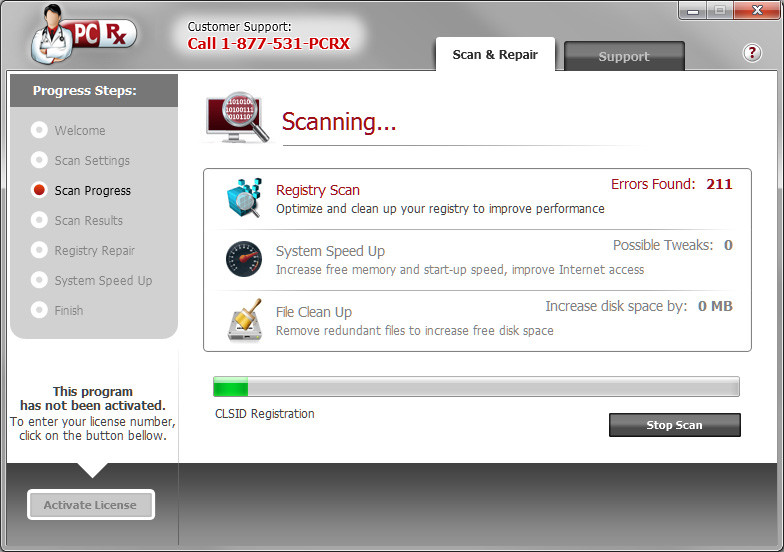Stop the scan with Stop Scan button
This screenshot has height=552, width=784.
pyautogui.click(x=674, y=425)
